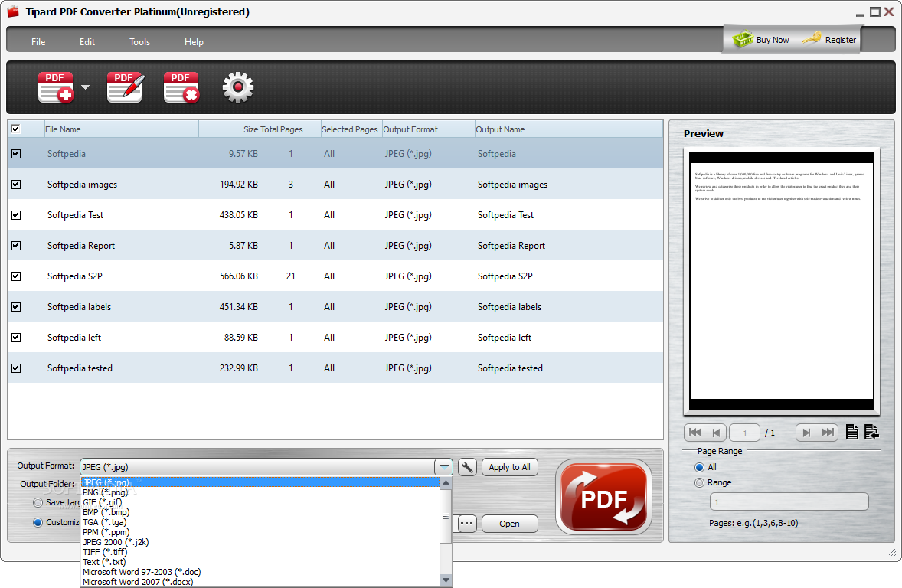Click the Buy Now basket icon
This screenshot has width=902, height=588.
[x=743, y=39]
